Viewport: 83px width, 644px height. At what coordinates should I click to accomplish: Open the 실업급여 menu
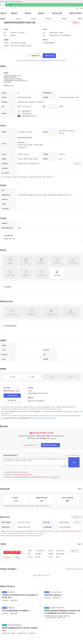[41, 13]
